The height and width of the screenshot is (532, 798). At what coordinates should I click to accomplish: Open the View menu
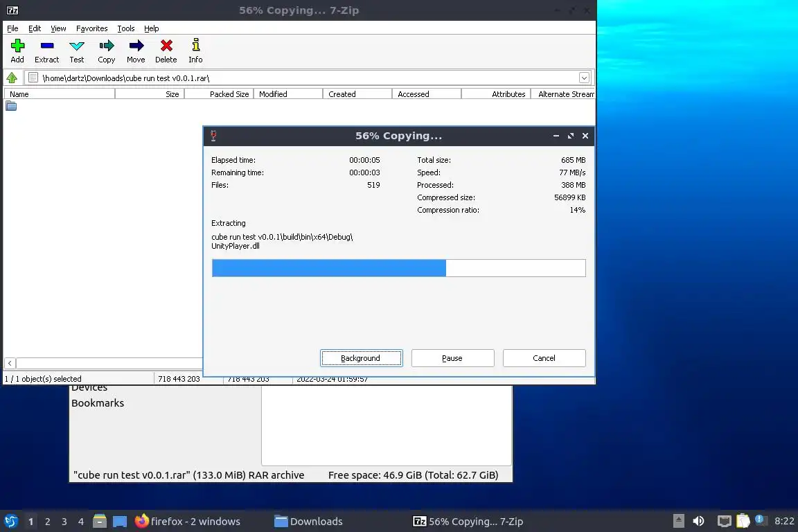tap(58, 28)
